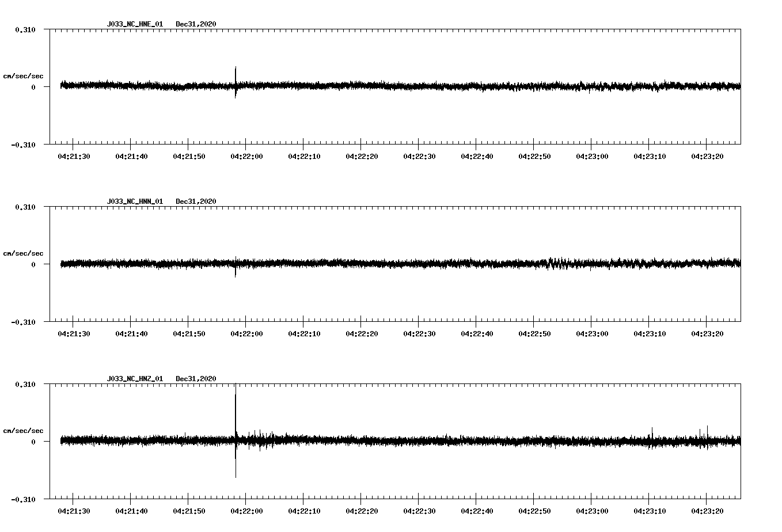Click the spike near 04:21:58 on HNE trace
This screenshot has width=782, height=532.
point(236,75)
